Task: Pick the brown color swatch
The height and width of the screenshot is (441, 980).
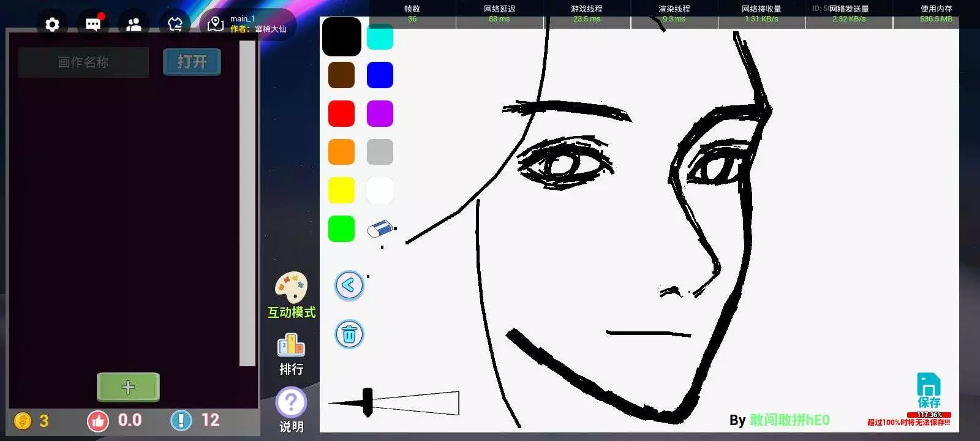Action: click(x=341, y=75)
